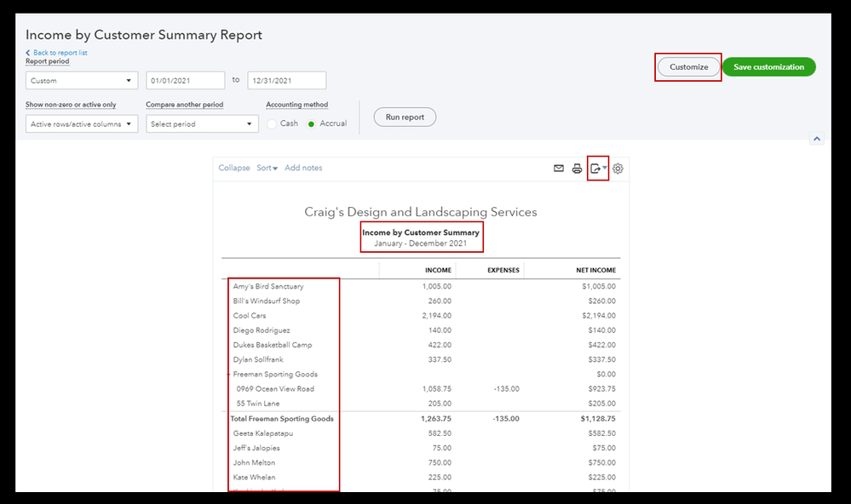This screenshot has height=504, width=851.
Task: Click the start date field 01/01/2021
Action: pyautogui.click(x=185, y=80)
